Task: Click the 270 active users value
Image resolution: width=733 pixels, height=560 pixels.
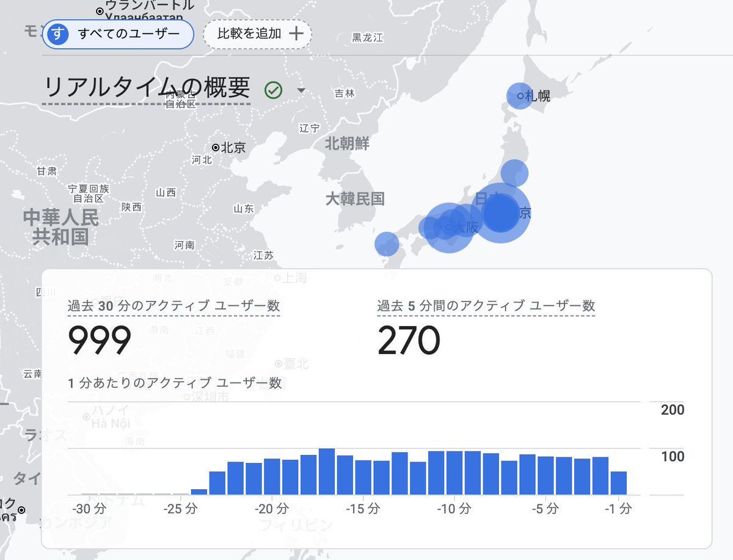Action: 409,340
